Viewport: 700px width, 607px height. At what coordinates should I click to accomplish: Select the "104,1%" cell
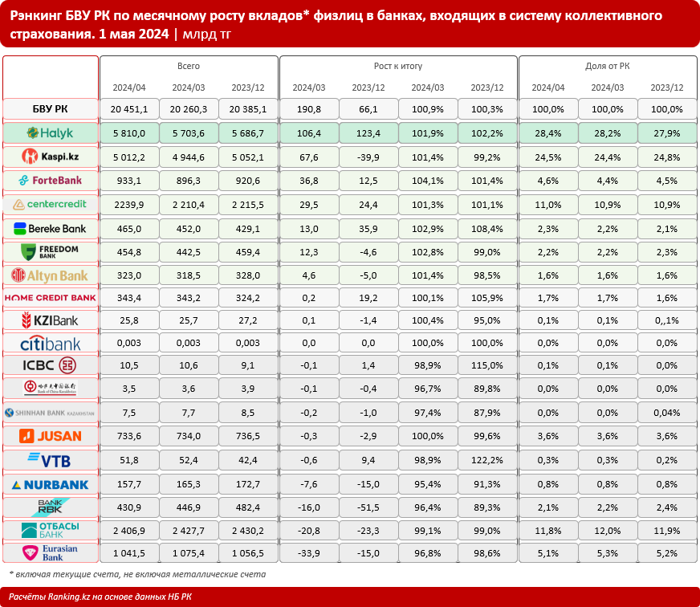pyautogui.click(x=428, y=181)
